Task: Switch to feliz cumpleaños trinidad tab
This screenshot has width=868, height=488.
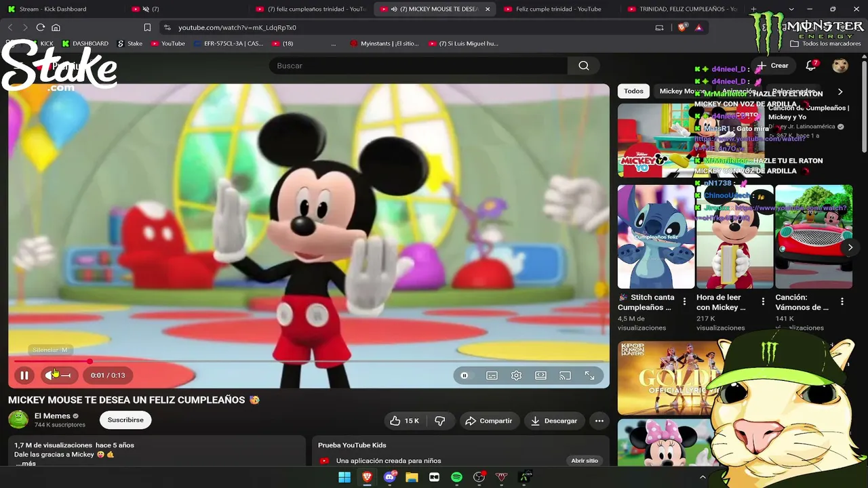Action: 311,9
